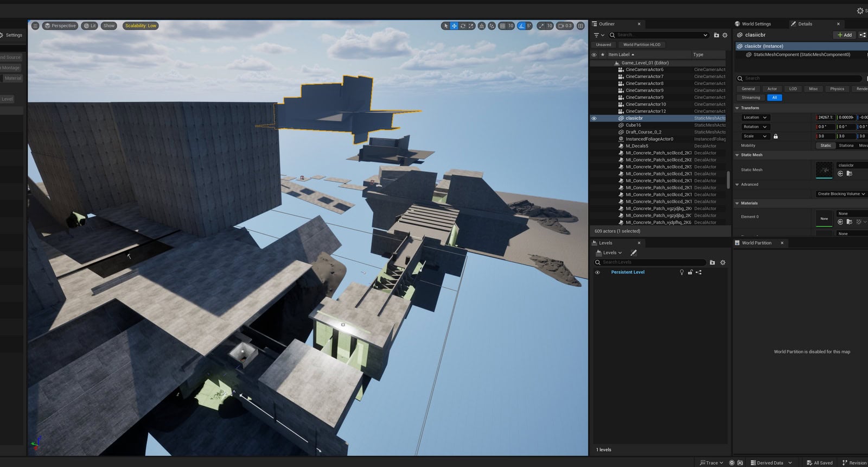The width and height of the screenshot is (868, 467).
Task: Open viewport hamburger options menu
Action: pos(35,26)
